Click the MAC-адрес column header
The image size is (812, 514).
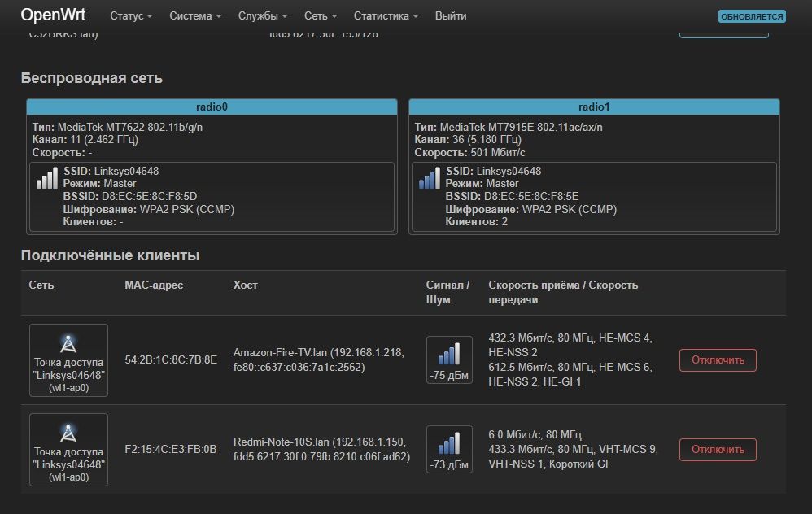[154, 285]
